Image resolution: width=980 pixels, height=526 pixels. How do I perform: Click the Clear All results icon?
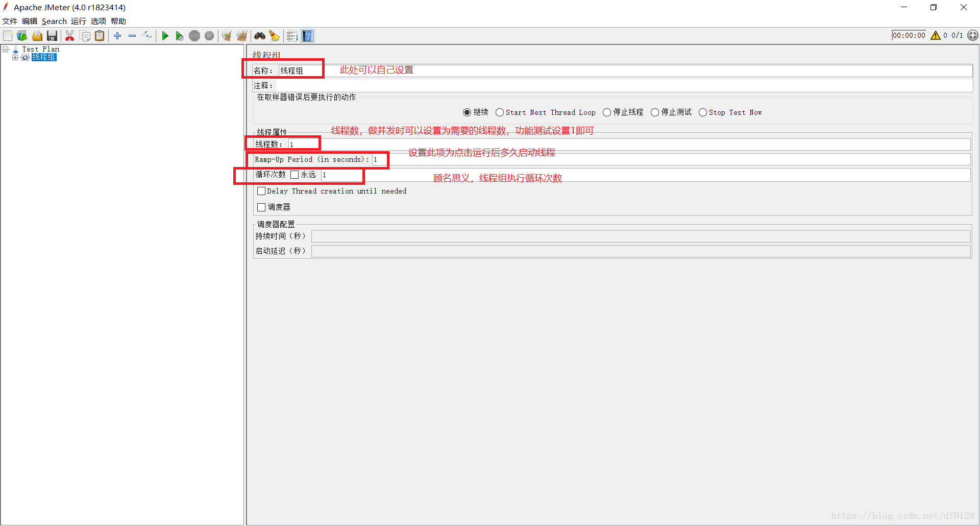tap(242, 36)
